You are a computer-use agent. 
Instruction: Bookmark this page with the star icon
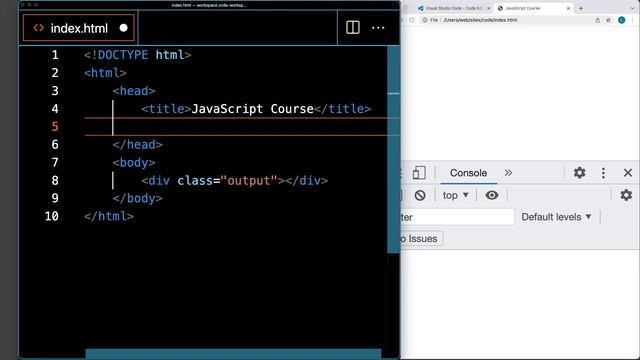coord(608,20)
